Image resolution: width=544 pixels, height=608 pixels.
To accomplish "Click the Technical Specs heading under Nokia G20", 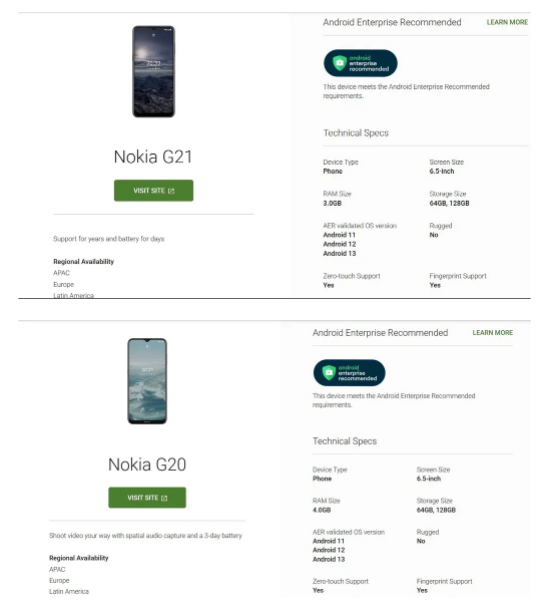I will (x=344, y=441).
